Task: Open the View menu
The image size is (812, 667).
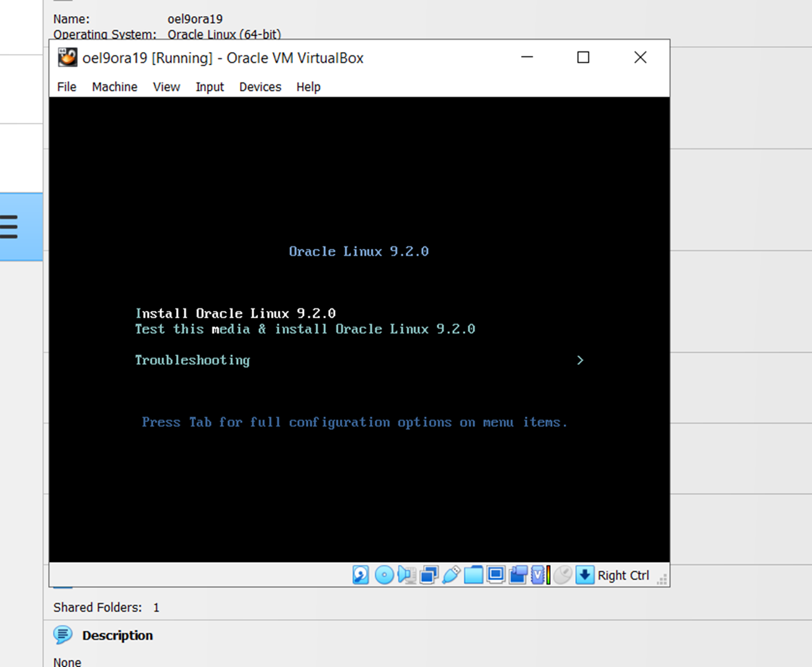Action: point(166,87)
